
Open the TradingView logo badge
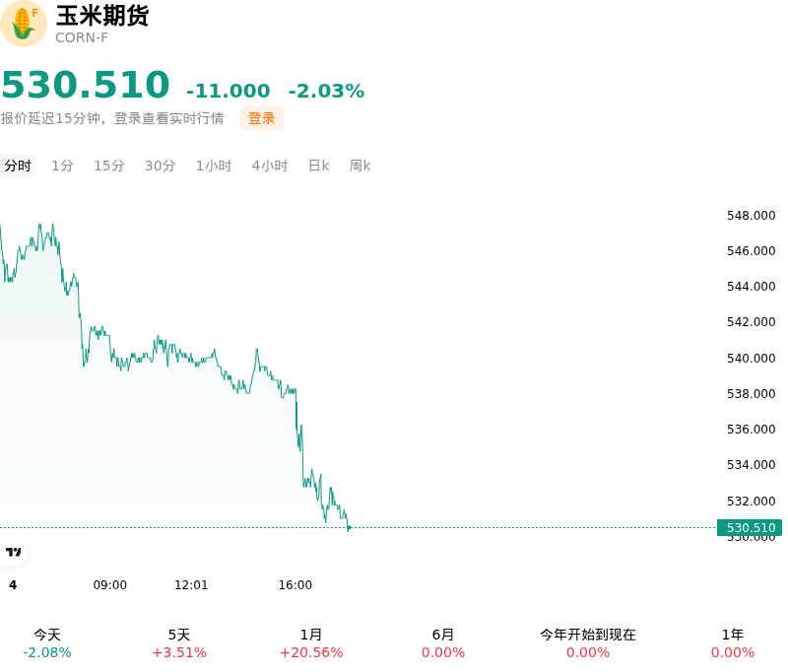pos(13,552)
